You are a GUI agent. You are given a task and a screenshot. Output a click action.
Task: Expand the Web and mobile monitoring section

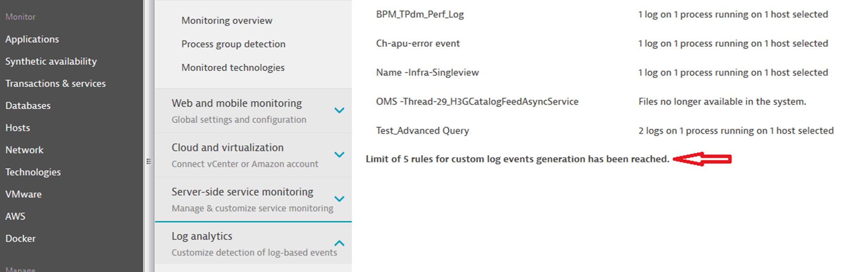(x=339, y=110)
